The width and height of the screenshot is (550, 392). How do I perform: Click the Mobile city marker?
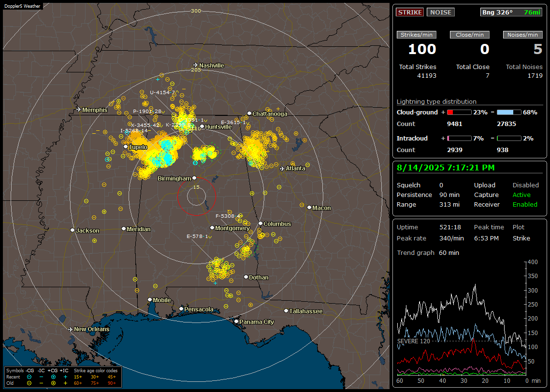[x=150, y=299]
